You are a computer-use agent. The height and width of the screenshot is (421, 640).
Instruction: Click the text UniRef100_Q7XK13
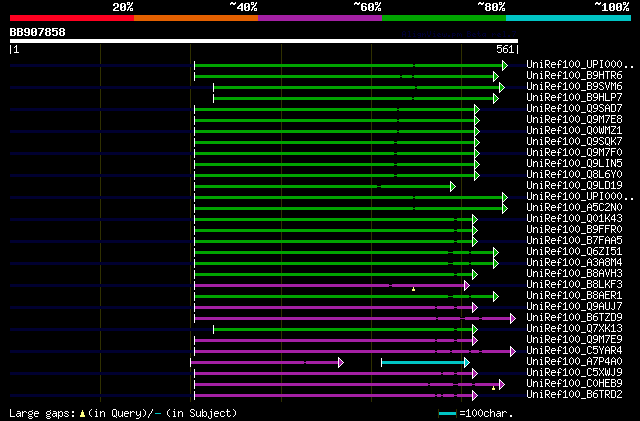(574, 329)
